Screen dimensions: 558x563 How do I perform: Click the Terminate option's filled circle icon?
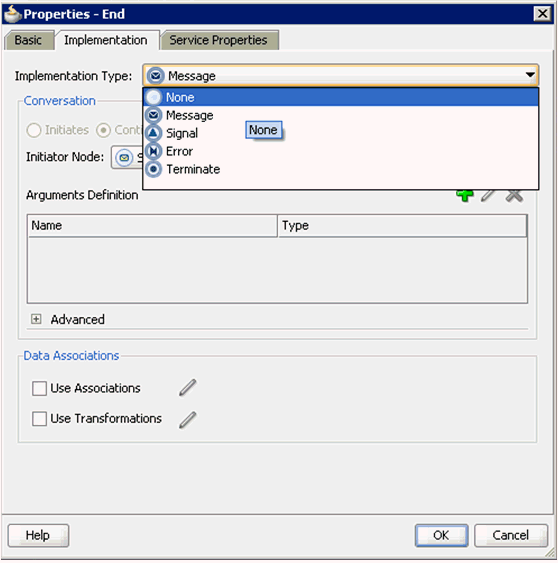point(153,169)
